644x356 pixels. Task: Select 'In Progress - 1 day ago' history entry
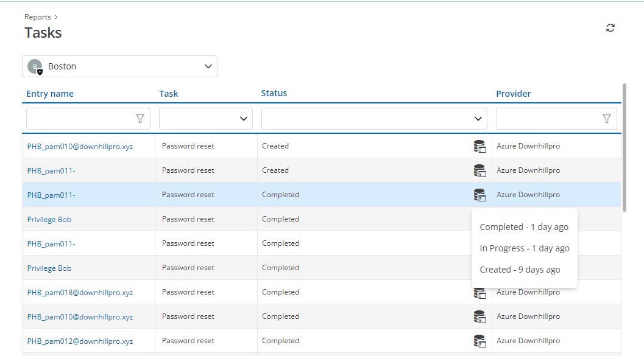524,248
